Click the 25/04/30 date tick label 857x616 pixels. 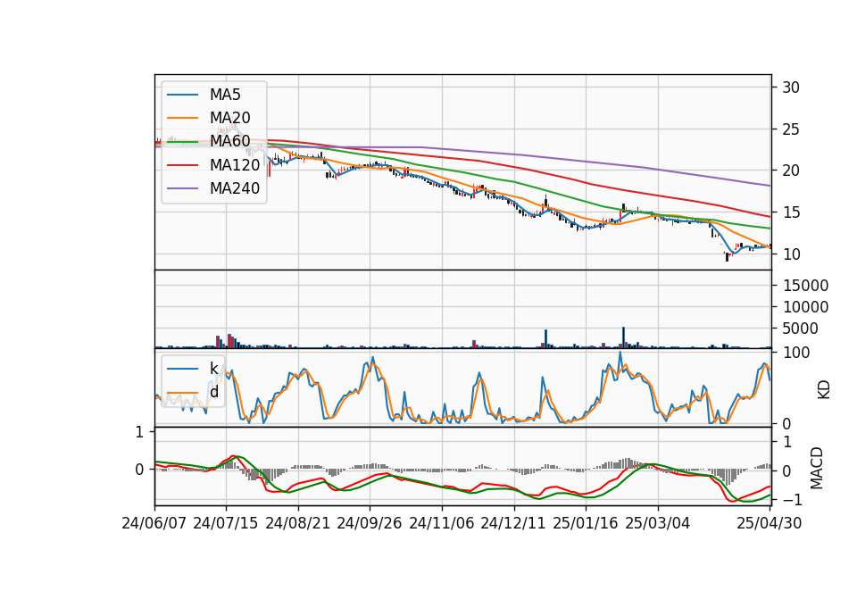[770, 523]
